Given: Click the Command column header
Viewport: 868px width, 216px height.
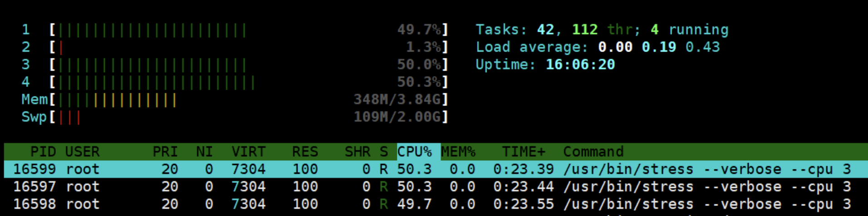Looking at the screenshot, I should tap(593, 152).
